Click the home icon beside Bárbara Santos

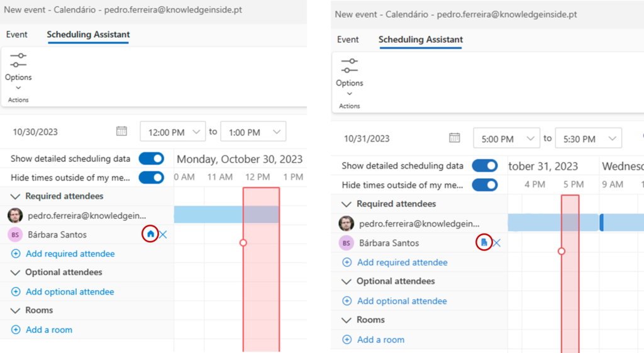(150, 234)
